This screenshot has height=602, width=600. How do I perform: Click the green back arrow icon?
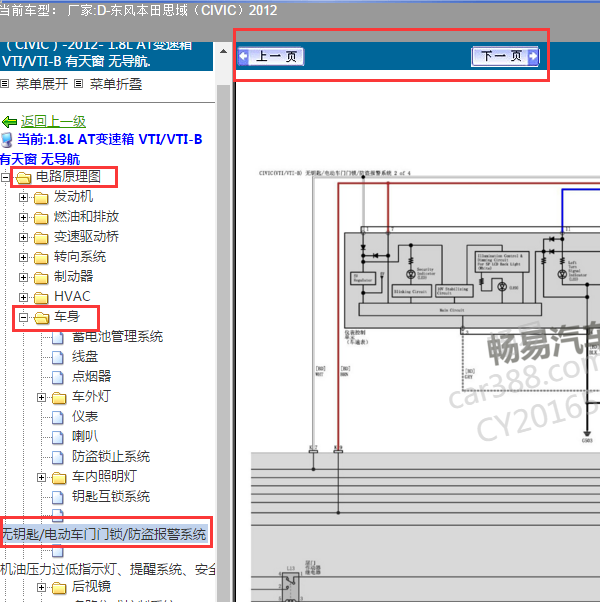pos(9,122)
